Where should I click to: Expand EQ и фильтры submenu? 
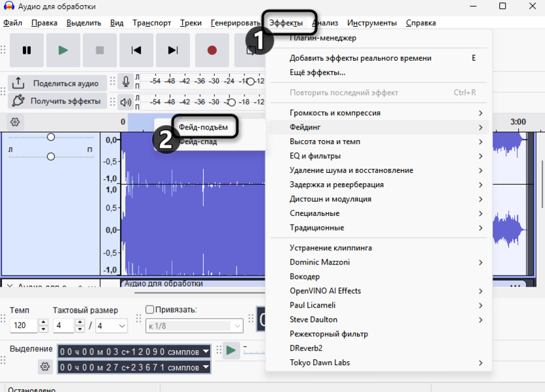point(379,156)
